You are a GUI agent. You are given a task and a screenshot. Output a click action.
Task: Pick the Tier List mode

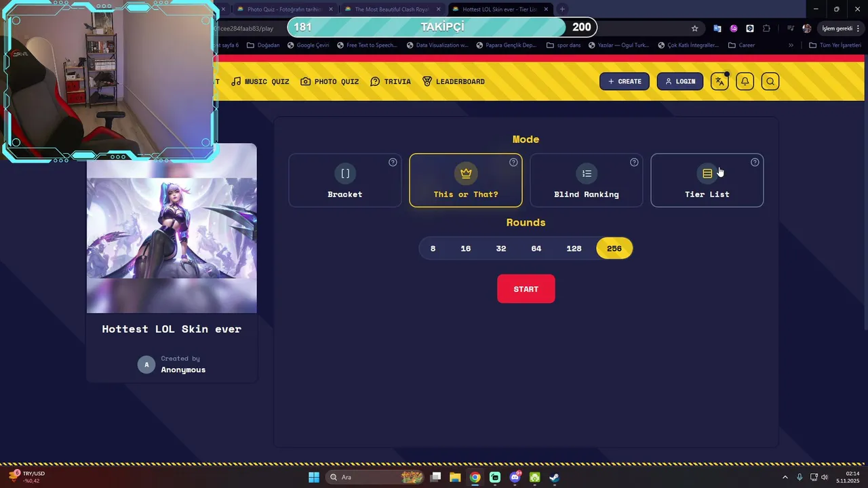pos(707,180)
